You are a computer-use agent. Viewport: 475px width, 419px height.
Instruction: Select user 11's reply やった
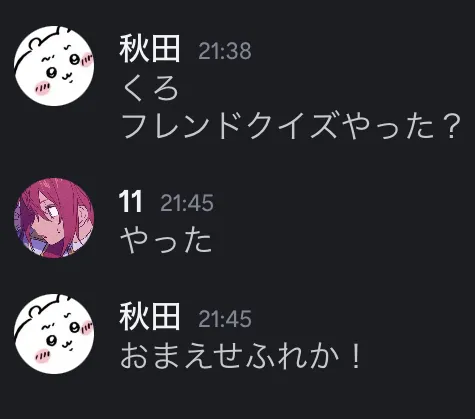[166, 241]
